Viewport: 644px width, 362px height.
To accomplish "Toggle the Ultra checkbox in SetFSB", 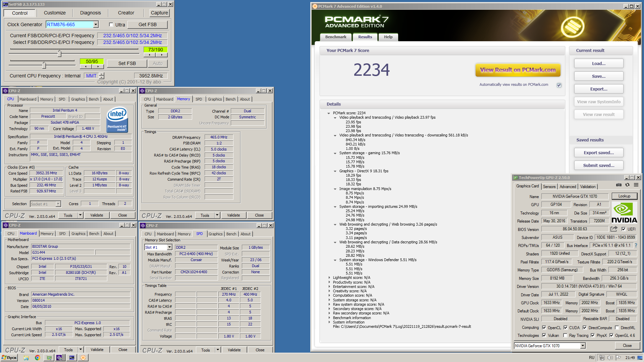I will (x=111, y=24).
